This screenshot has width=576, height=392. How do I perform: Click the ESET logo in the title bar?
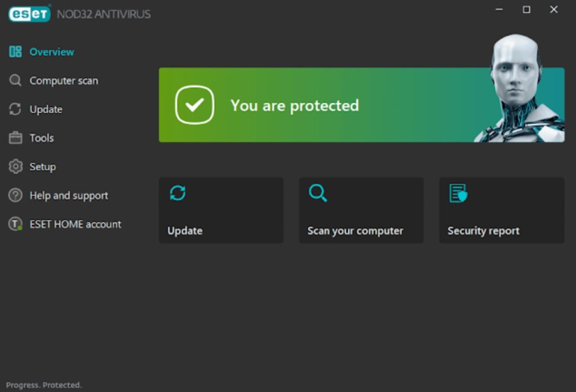click(x=29, y=13)
